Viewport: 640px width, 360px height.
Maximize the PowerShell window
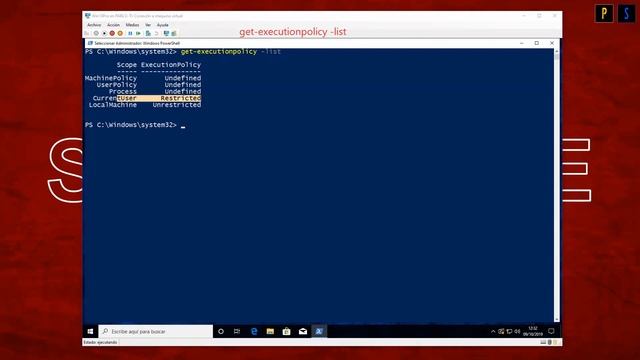pos(537,43)
